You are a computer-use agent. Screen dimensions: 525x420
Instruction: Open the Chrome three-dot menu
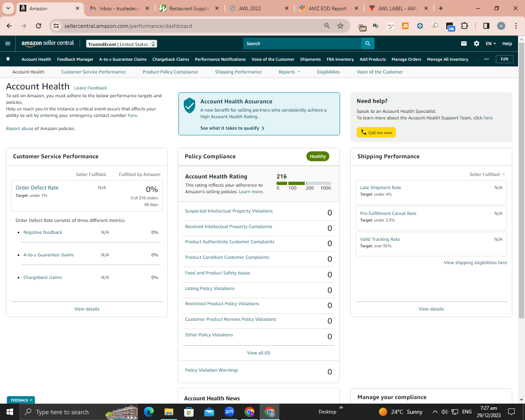point(516,26)
